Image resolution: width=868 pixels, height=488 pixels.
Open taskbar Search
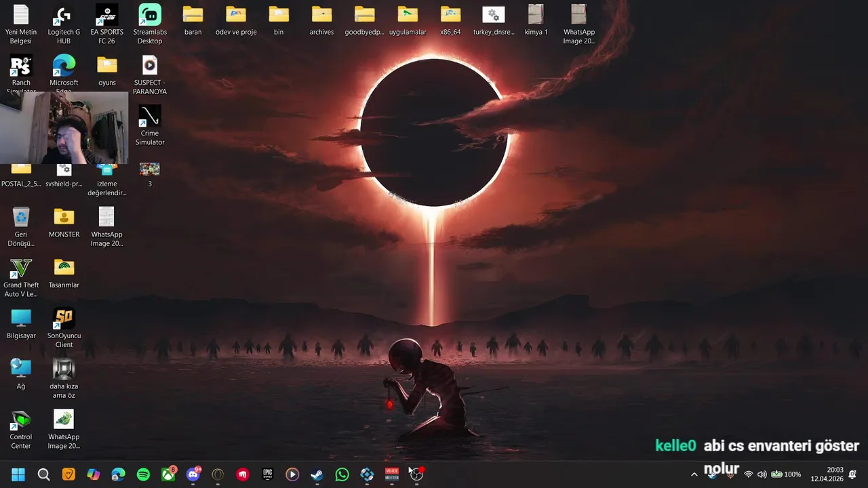(x=43, y=474)
